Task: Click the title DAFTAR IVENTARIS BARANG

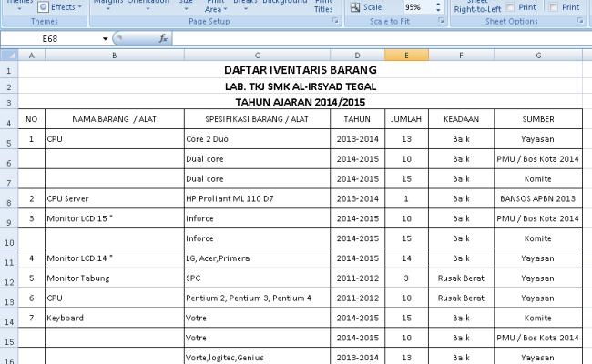Action: 301,70
